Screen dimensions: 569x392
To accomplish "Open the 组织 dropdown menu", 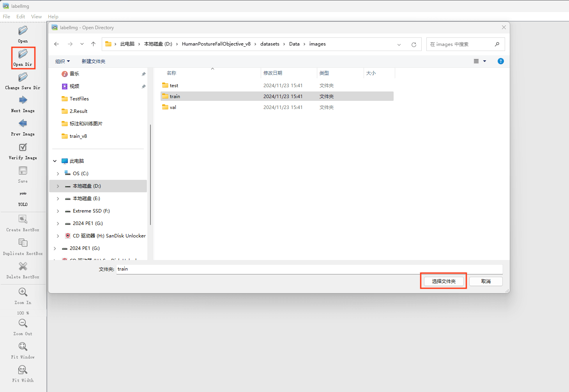I will tap(62, 62).
